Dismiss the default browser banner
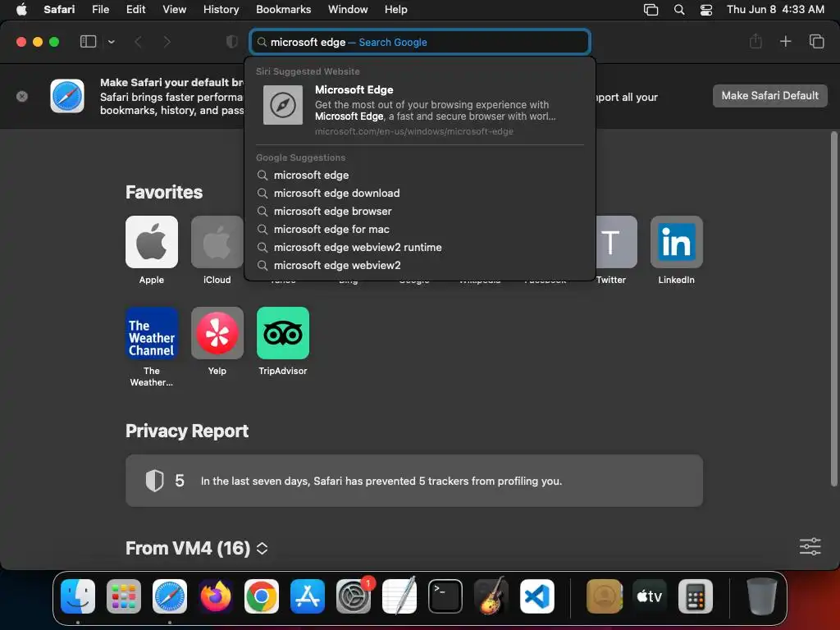The image size is (840, 630). (x=22, y=97)
